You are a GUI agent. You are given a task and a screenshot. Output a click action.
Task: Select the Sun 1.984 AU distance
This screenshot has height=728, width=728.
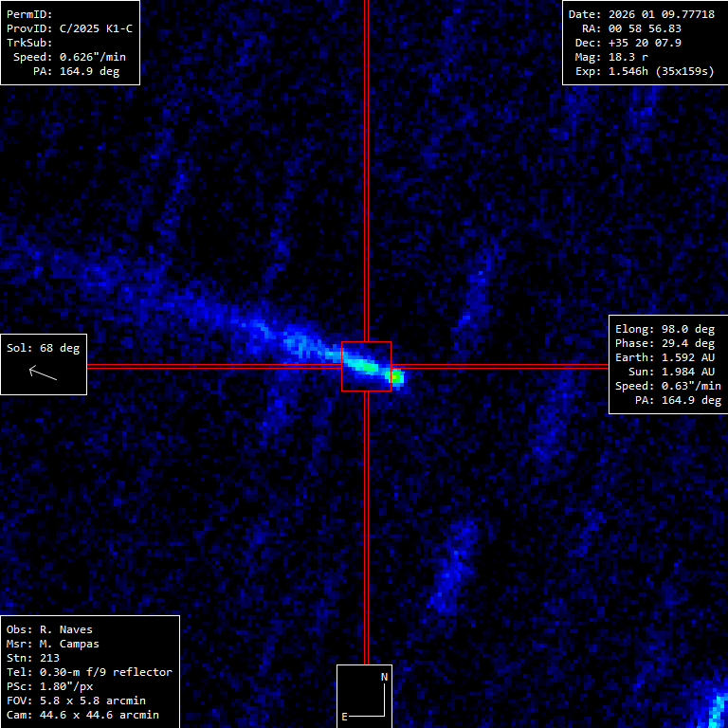(671, 372)
